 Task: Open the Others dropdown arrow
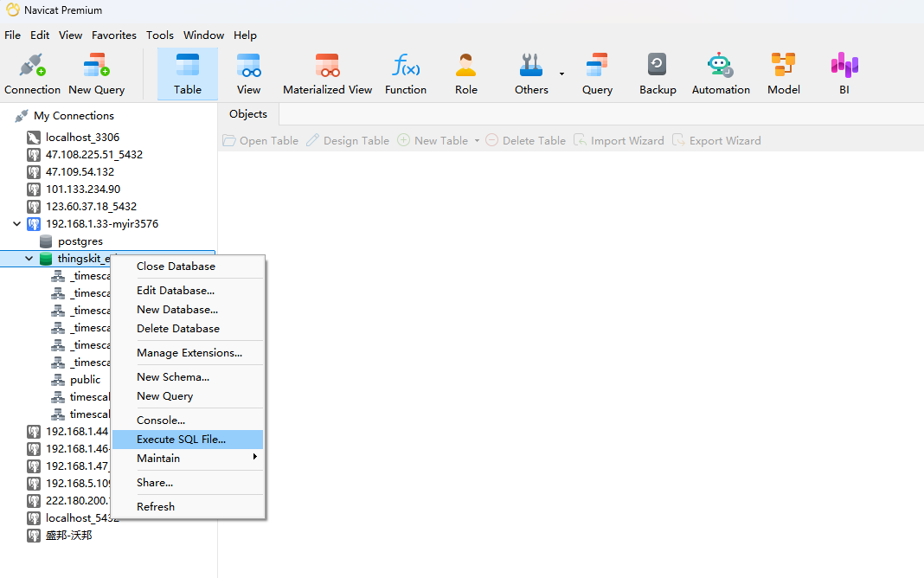coord(561,74)
